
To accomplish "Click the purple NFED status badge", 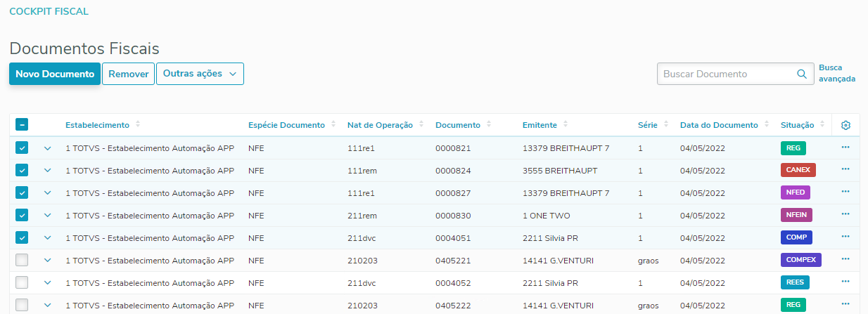I will [796, 192].
